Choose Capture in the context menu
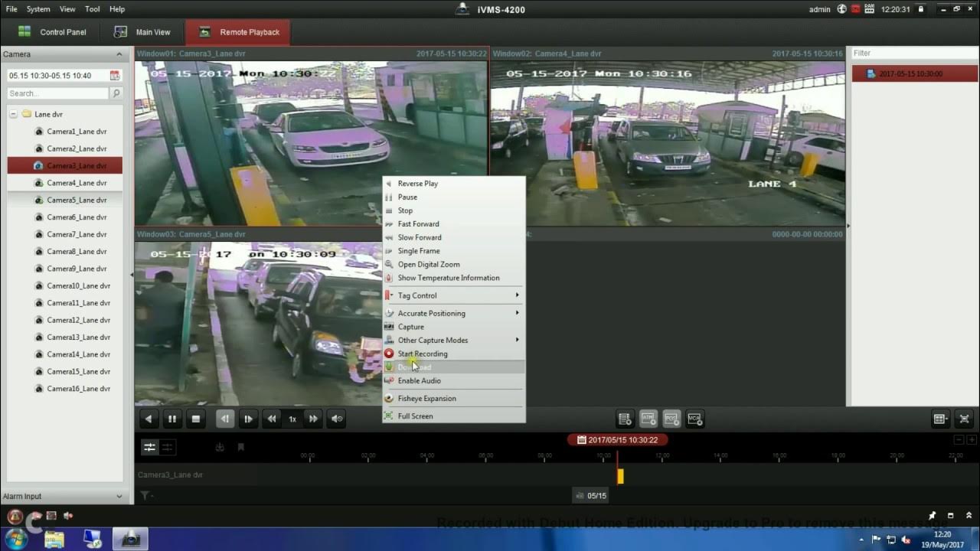 point(454,327)
